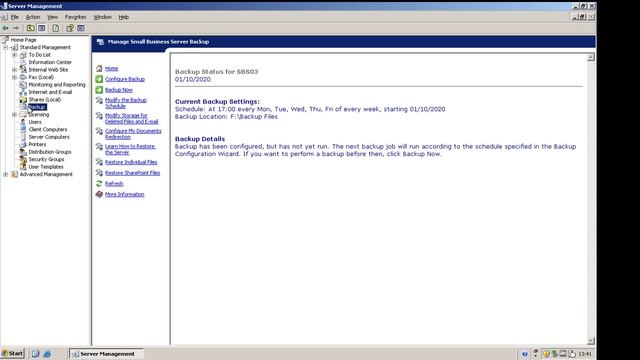
Task: Select Monitoring and Reporting tree item
Action: [x=57, y=84]
